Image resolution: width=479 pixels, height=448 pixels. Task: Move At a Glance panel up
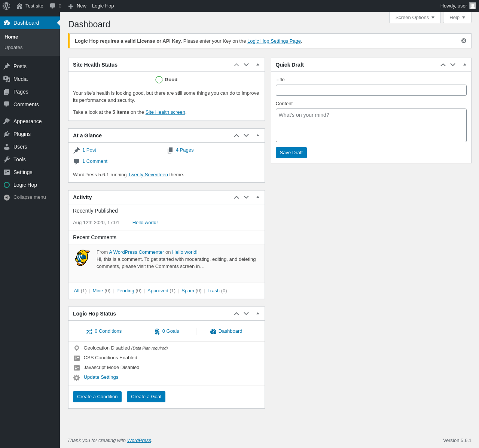237,135
